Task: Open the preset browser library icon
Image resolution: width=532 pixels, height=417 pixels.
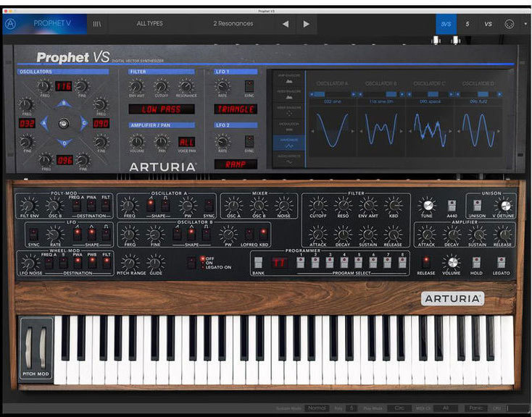Action: point(97,24)
